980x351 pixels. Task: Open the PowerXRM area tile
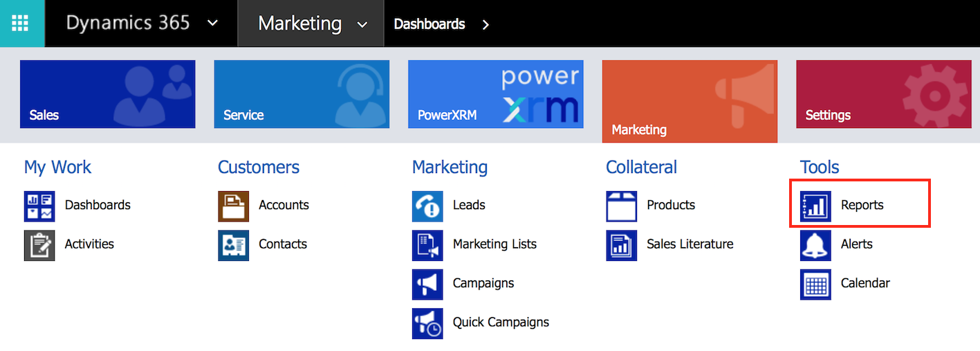point(495,94)
